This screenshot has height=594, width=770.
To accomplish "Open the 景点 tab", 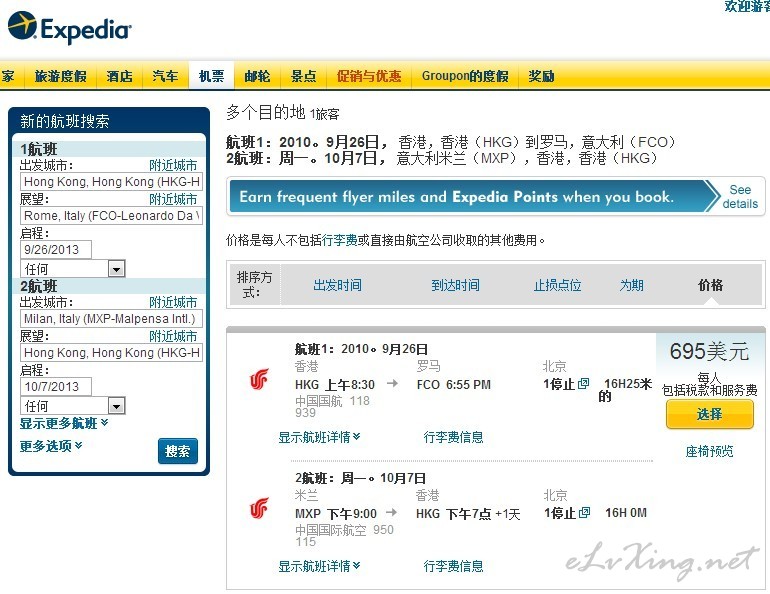I will coord(303,76).
